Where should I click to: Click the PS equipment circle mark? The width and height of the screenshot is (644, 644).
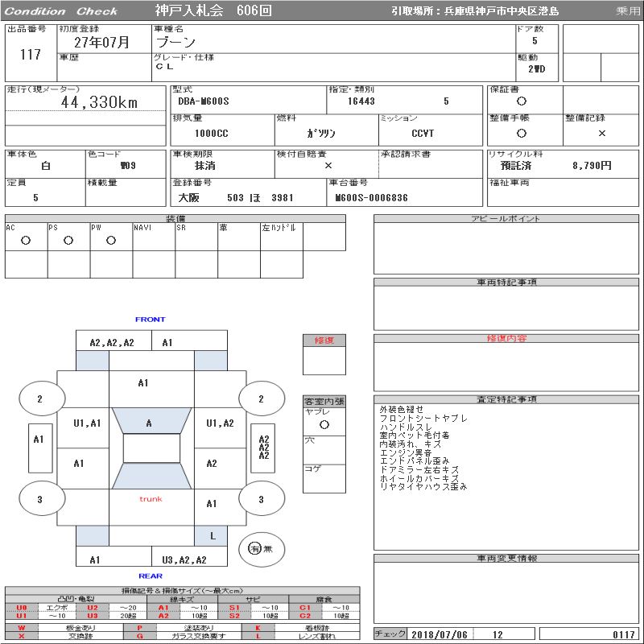coord(68,240)
